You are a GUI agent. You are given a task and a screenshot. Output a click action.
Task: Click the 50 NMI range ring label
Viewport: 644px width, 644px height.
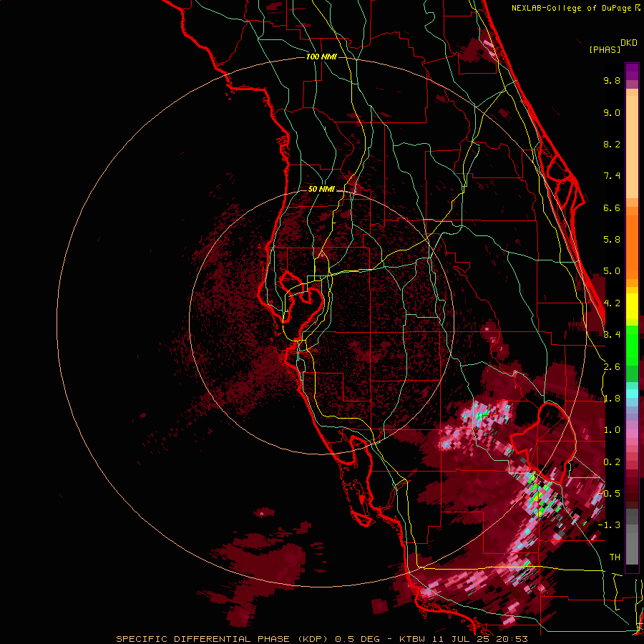(321, 190)
